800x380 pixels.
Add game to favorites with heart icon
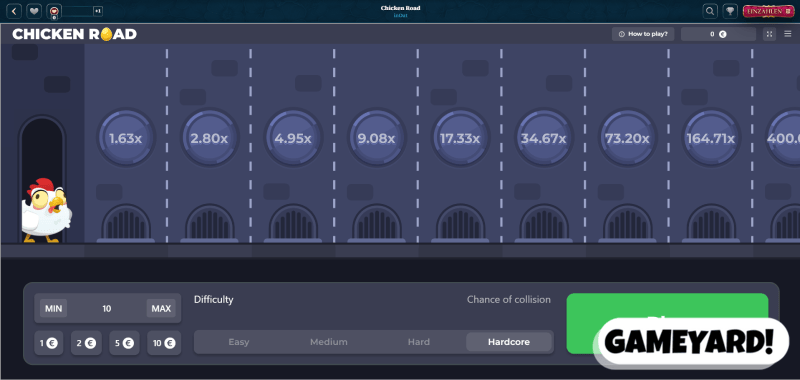34,11
